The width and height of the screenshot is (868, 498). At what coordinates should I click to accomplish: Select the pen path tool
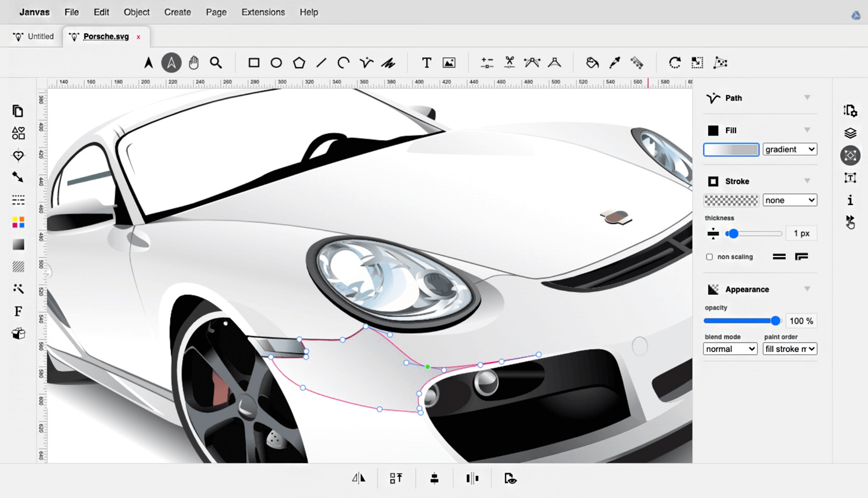[x=366, y=63]
